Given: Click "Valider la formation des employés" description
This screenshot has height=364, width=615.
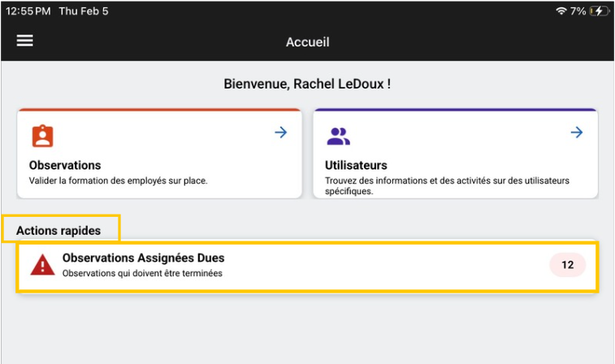Looking at the screenshot, I should (x=119, y=180).
